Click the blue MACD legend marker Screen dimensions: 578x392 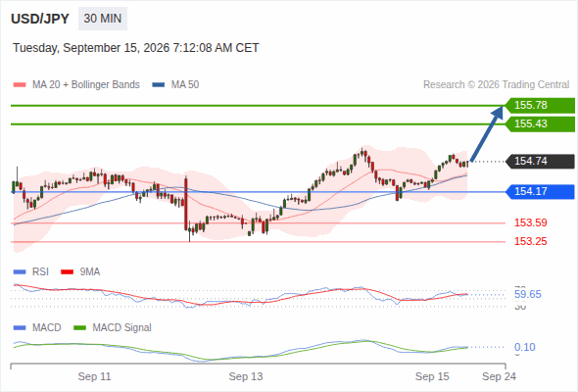click(x=20, y=327)
